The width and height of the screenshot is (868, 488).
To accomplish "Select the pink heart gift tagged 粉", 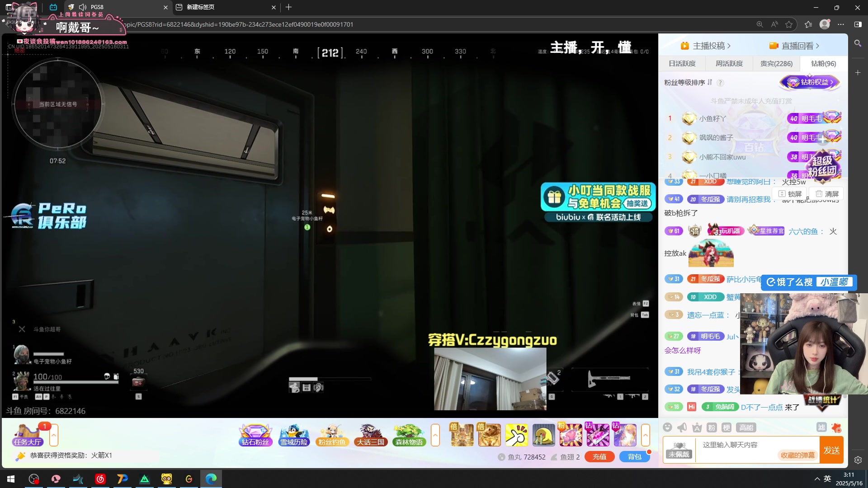I will point(571,435).
